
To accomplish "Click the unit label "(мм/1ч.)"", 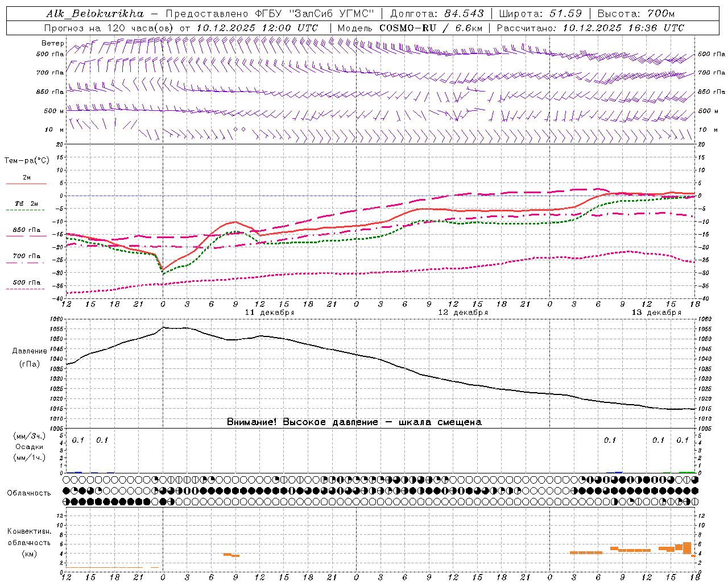I will tap(30, 458).
